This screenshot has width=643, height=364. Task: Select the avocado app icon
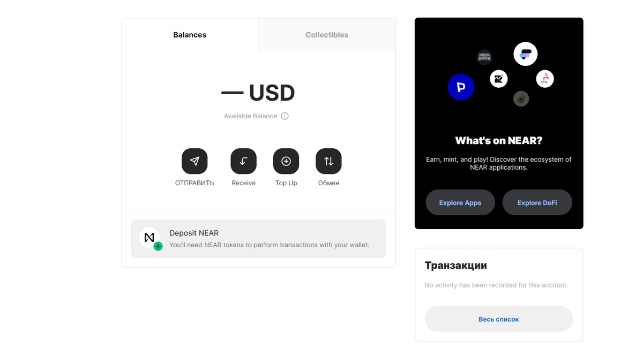click(x=521, y=98)
